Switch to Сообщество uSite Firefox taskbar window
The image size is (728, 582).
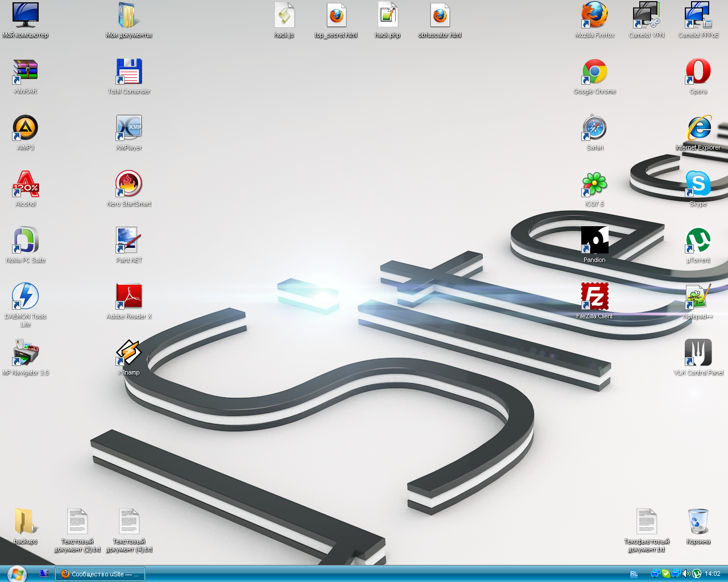(100, 574)
